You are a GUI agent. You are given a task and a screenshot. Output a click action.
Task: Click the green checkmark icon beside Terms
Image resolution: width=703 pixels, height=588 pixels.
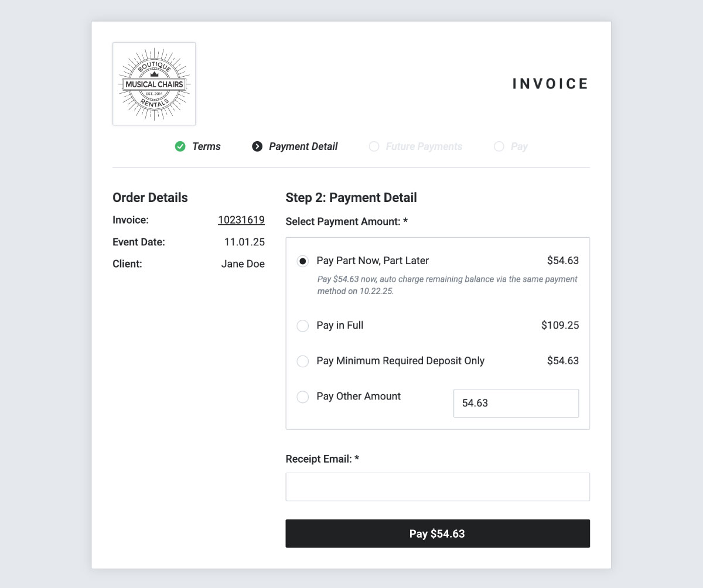click(x=180, y=146)
